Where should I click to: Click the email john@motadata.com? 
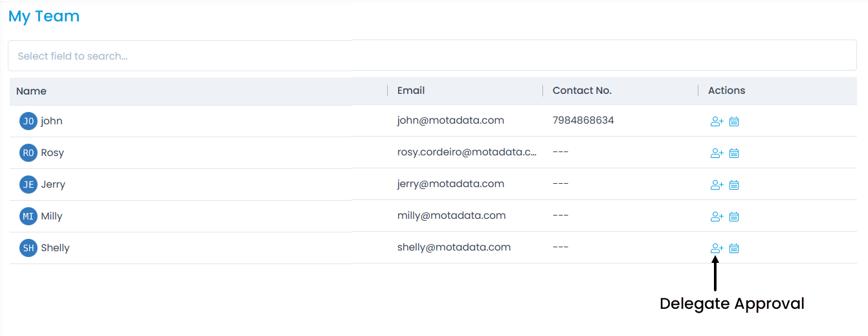coord(451,120)
